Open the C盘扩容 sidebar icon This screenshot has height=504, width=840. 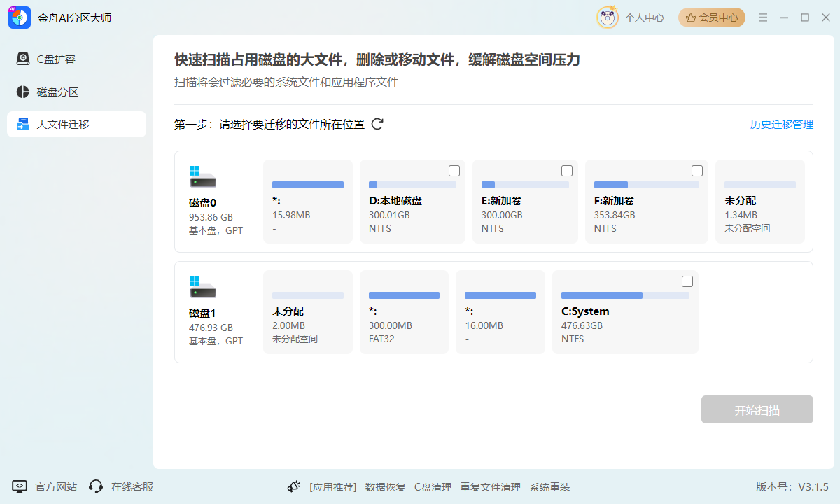[x=22, y=59]
